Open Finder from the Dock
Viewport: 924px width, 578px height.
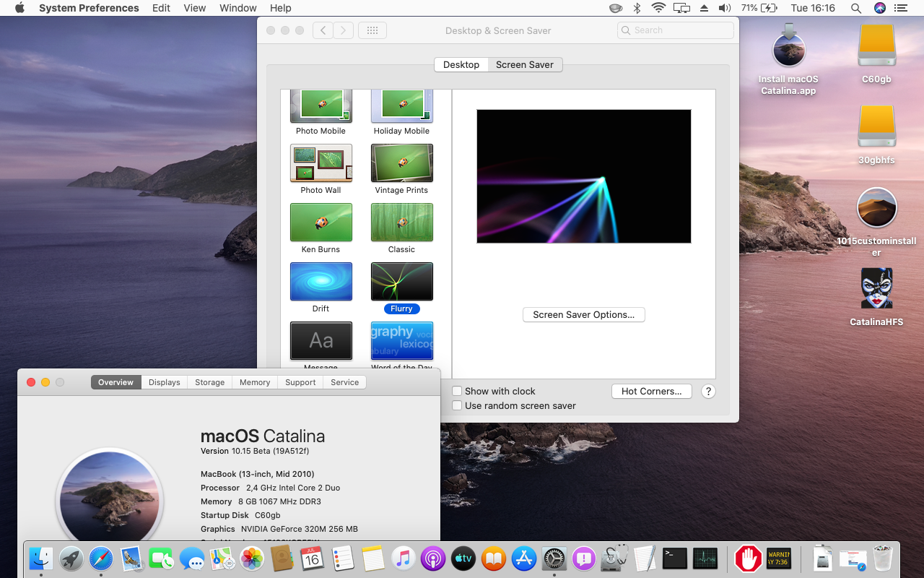click(41, 558)
